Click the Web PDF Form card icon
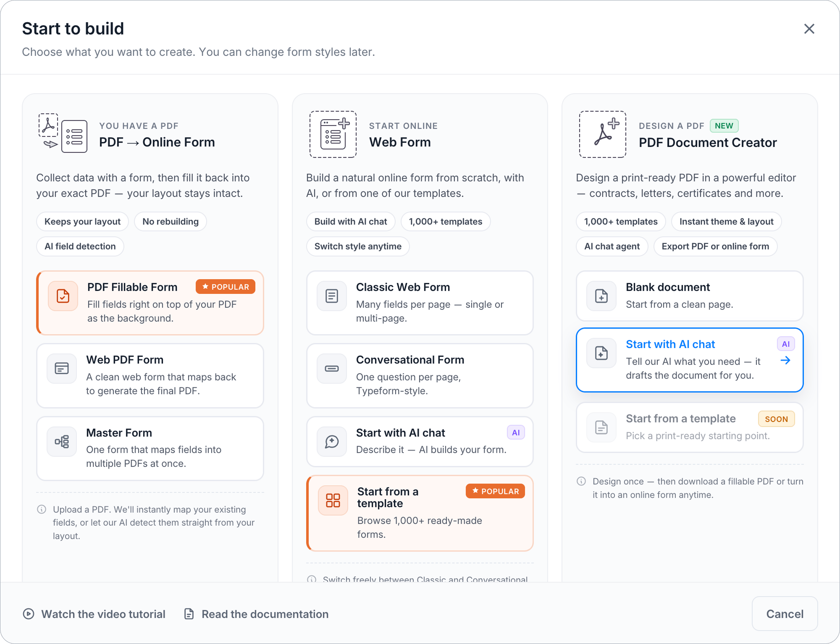Image resolution: width=840 pixels, height=644 pixels. [x=62, y=369]
